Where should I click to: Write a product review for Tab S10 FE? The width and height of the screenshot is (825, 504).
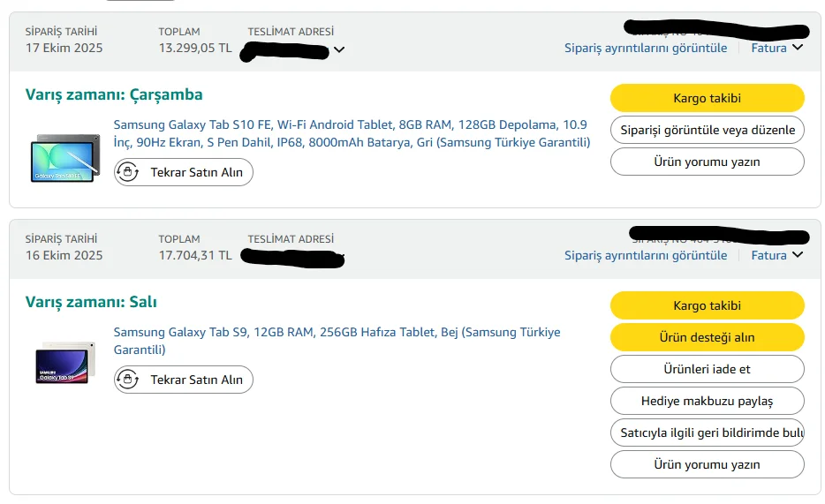(x=707, y=162)
